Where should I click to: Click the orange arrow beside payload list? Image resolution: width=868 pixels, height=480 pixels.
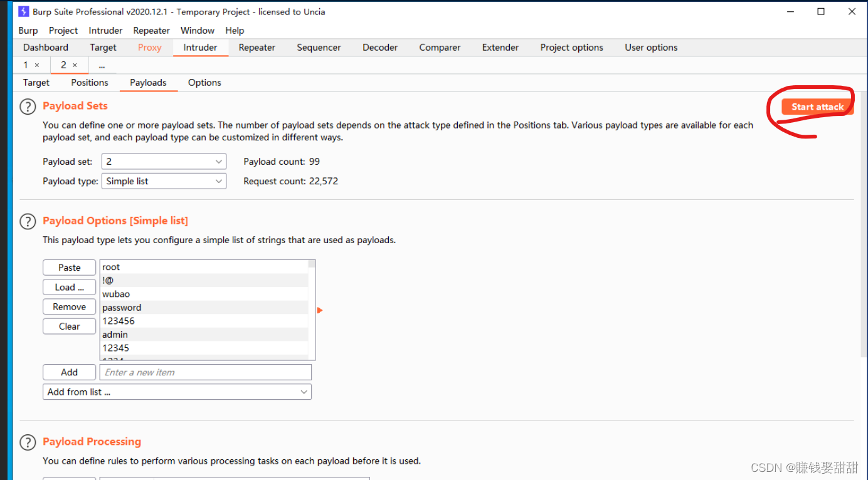(320, 310)
